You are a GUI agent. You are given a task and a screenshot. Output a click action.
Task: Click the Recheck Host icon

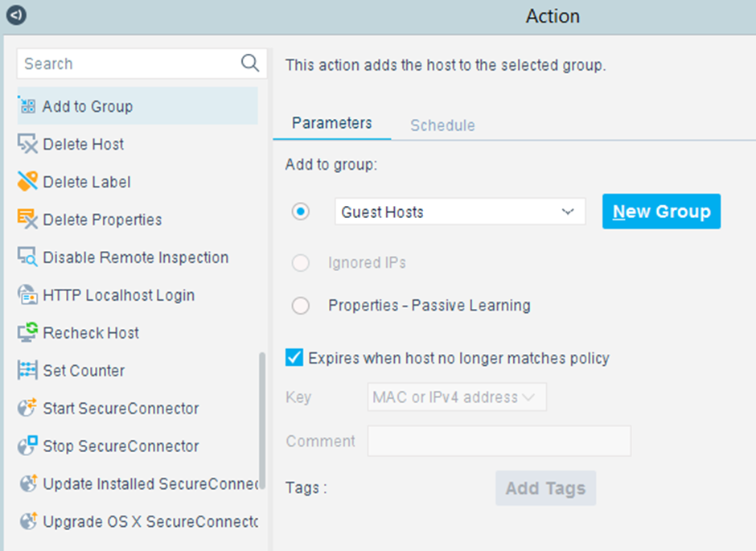click(x=27, y=332)
